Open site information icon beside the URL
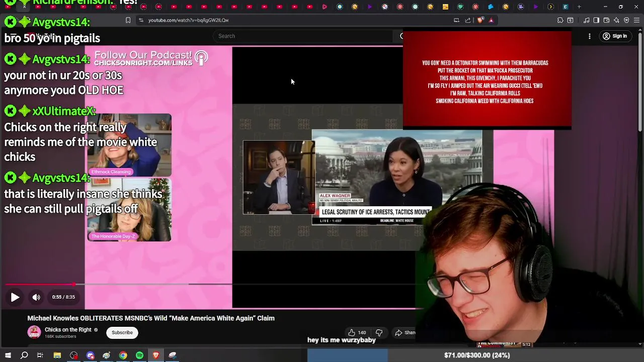This screenshot has width=644, height=362. point(141,20)
